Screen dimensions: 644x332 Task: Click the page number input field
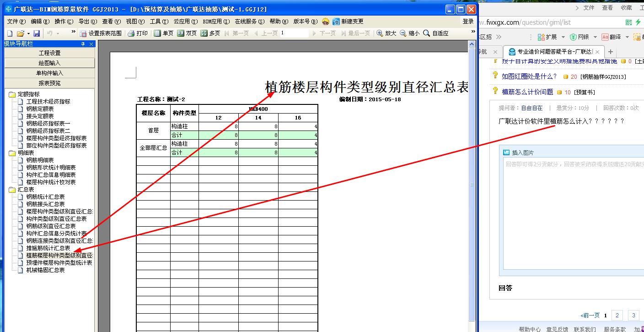pyautogui.click(x=295, y=33)
